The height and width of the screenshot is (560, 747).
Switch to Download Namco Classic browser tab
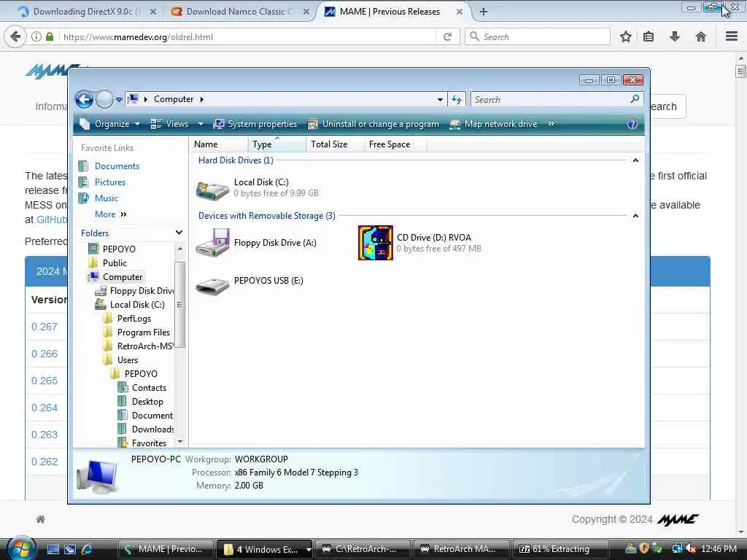click(x=240, y=12)
